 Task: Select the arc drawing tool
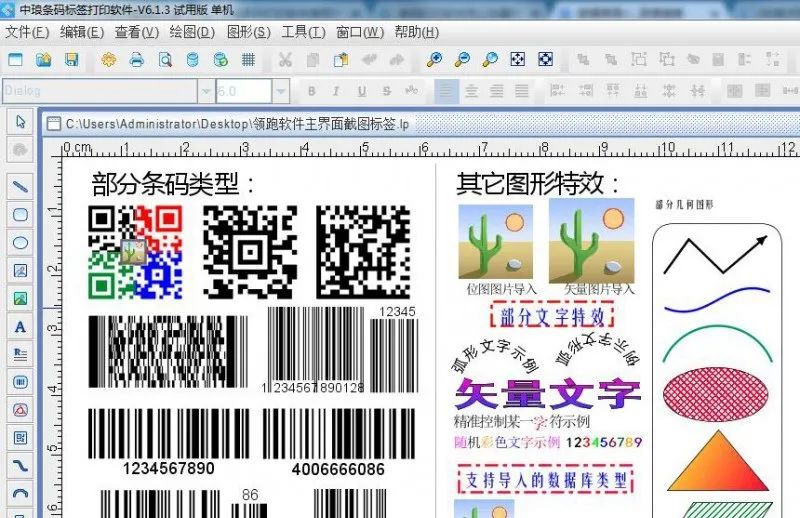coord(20,493)
